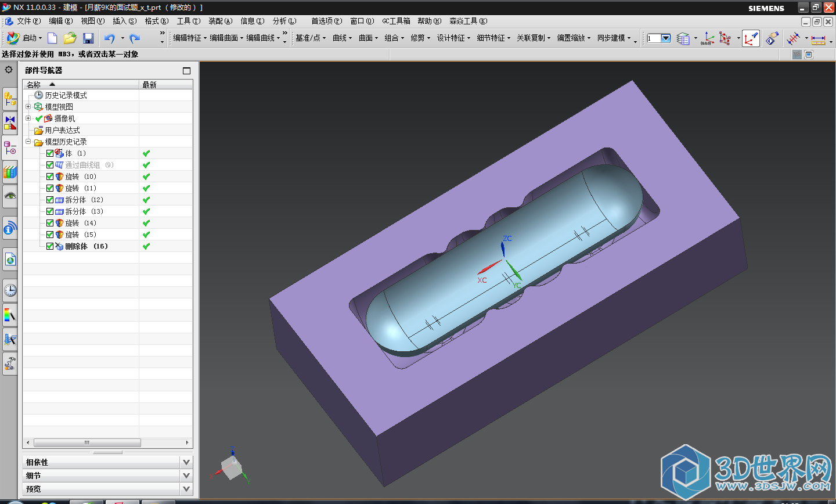This screenshot has width=836, height=504.
Task: Click the 启动 start application icon
Action: point(13,38)
